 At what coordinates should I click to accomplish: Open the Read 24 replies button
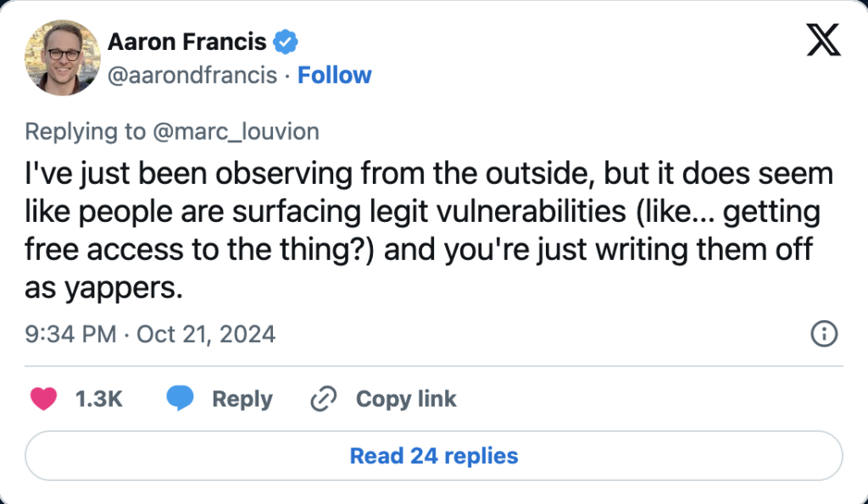(x=434, y=456)
